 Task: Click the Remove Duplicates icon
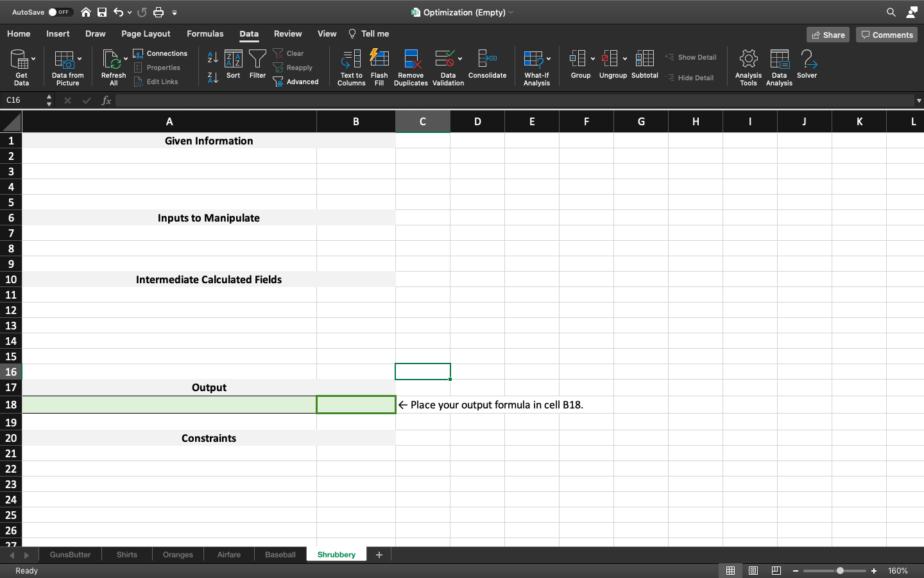coord(411,60)
